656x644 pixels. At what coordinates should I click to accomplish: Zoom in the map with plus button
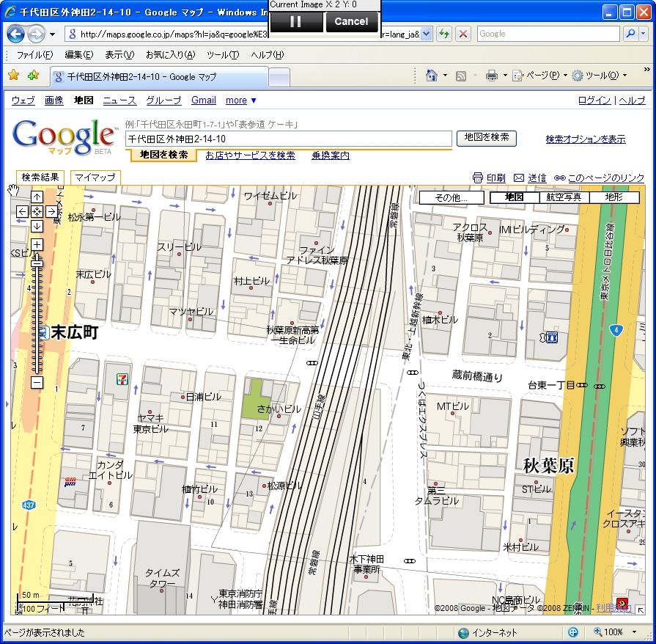37,244
